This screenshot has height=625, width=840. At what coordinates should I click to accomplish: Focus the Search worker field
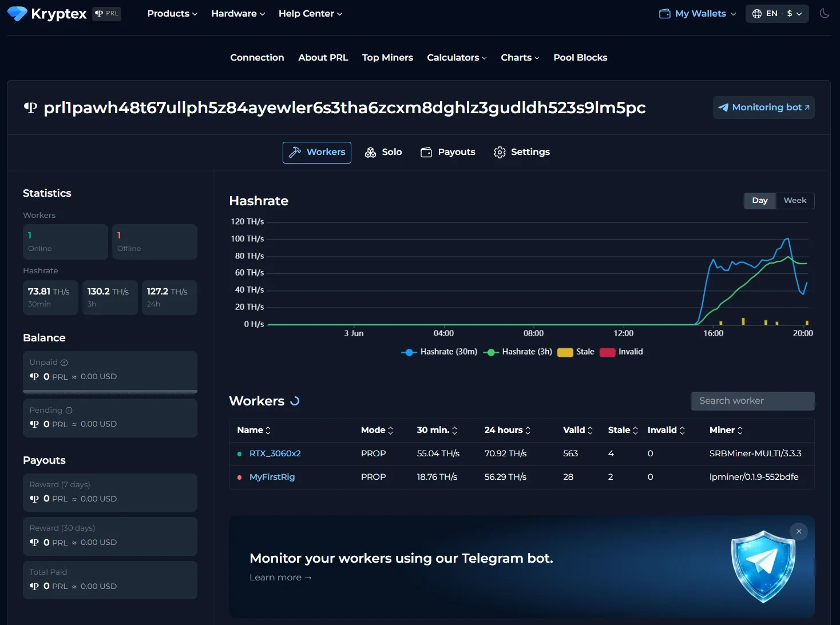tap(753, 401)
